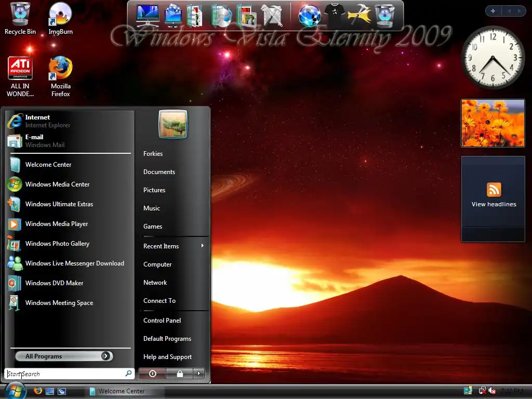Click the Windows Media Player icon
This screenshot has height=399, width=532.
pyautogui.click(x=15, y=224)
